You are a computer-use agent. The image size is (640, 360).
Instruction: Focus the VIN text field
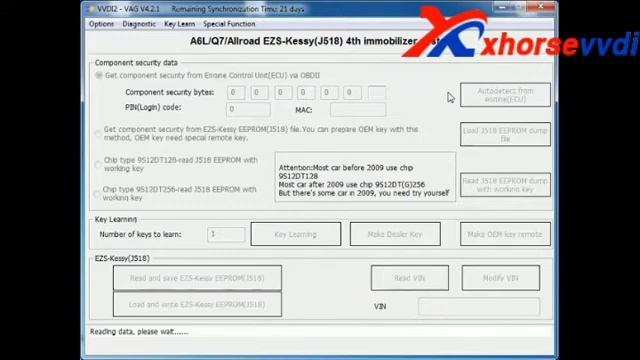(x=479, y=307)
